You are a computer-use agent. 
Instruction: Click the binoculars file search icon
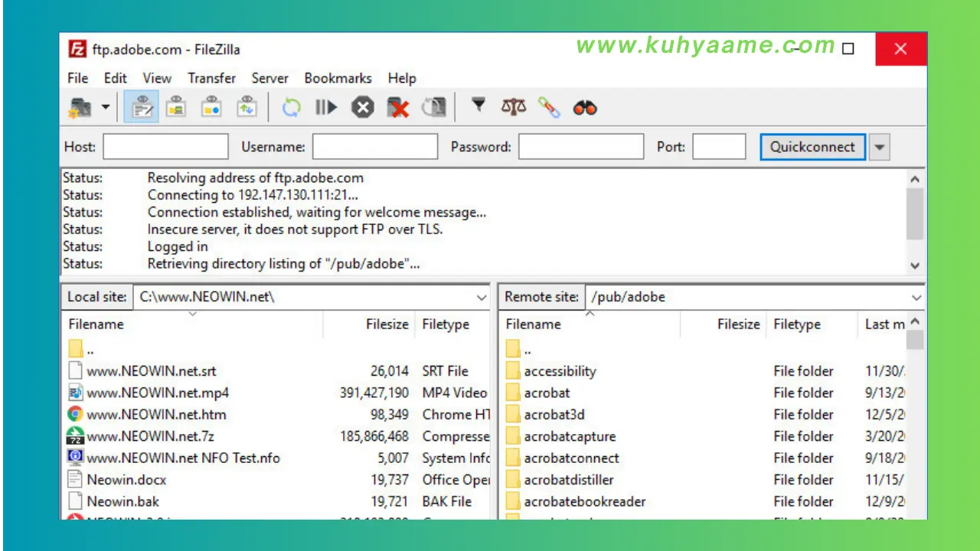pos(585,108)
